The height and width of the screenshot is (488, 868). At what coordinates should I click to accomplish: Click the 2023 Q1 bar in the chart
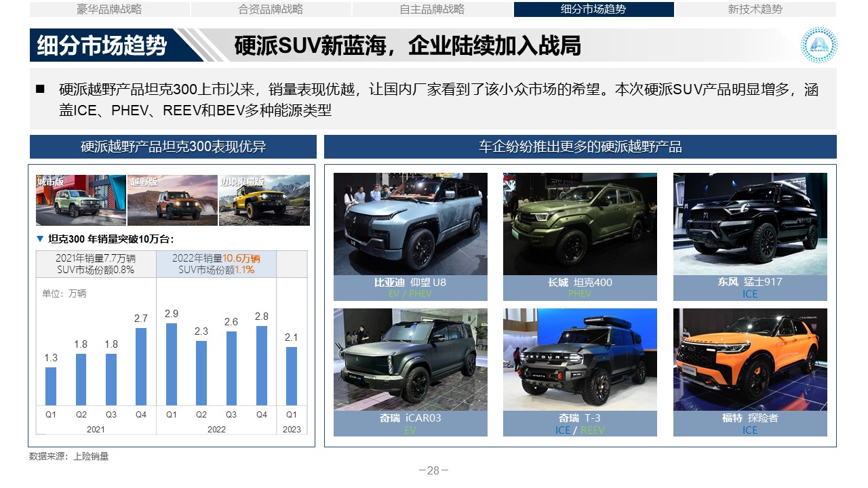[292, 376]
